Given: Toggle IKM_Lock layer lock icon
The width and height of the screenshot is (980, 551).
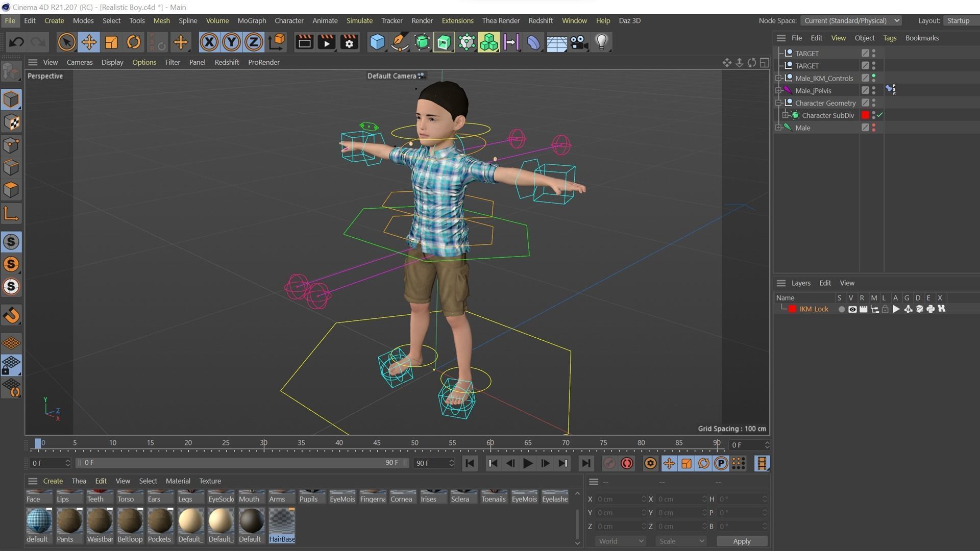Looking at the screenshot, I should [x=885, y=309].
